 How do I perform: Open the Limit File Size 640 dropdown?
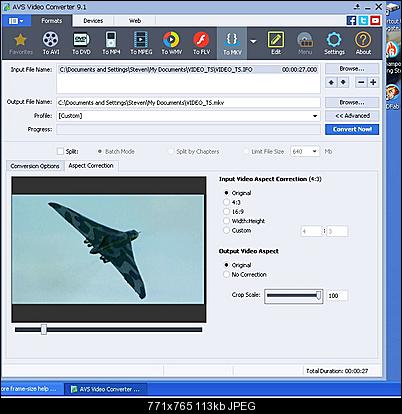(314, 152)
